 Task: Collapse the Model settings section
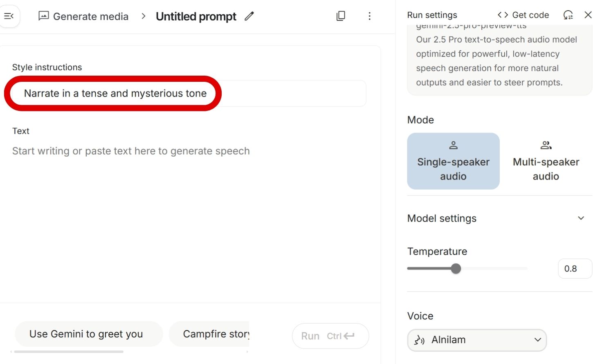581,218
